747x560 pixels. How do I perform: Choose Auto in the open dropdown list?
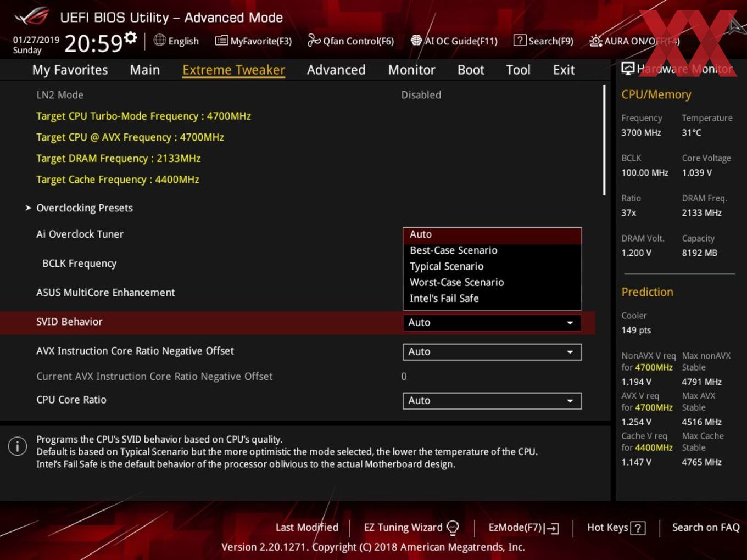click(492, 236)
